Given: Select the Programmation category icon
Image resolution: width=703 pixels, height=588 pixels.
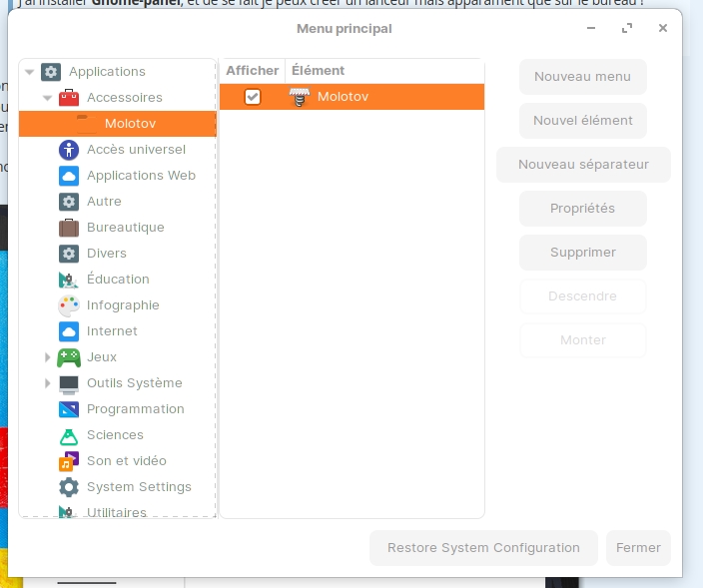Looking at the screenshot, I should point(69,409).
